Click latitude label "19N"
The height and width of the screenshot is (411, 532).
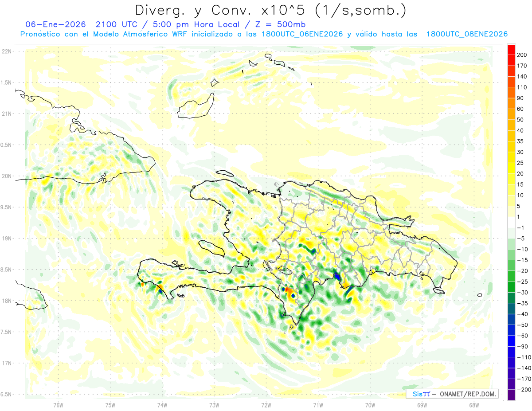6,239
